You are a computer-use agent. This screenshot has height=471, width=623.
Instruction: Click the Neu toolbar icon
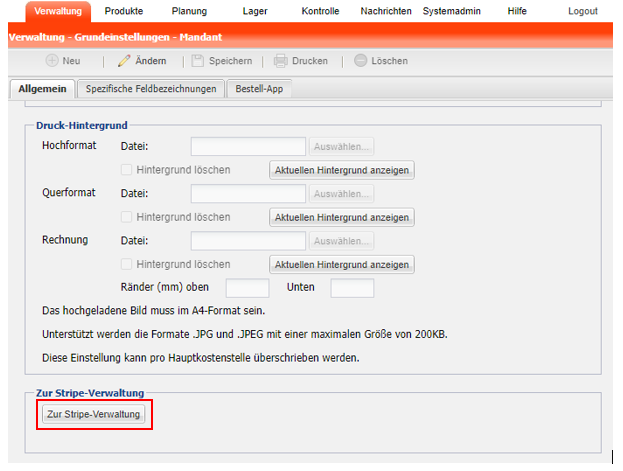point(50,61)
